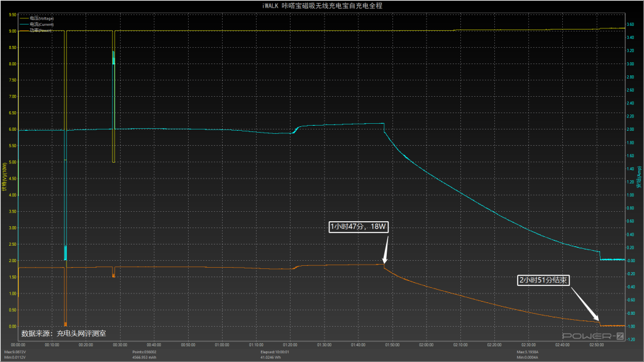Click the Points:036002 readout
This screenshot has width=644, height=362.
(x=144, y=352)
